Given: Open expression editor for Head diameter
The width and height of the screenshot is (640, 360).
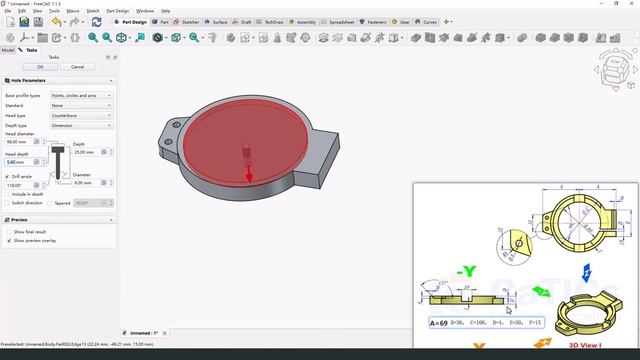Looking at the screenshot, I should (36, 142).
